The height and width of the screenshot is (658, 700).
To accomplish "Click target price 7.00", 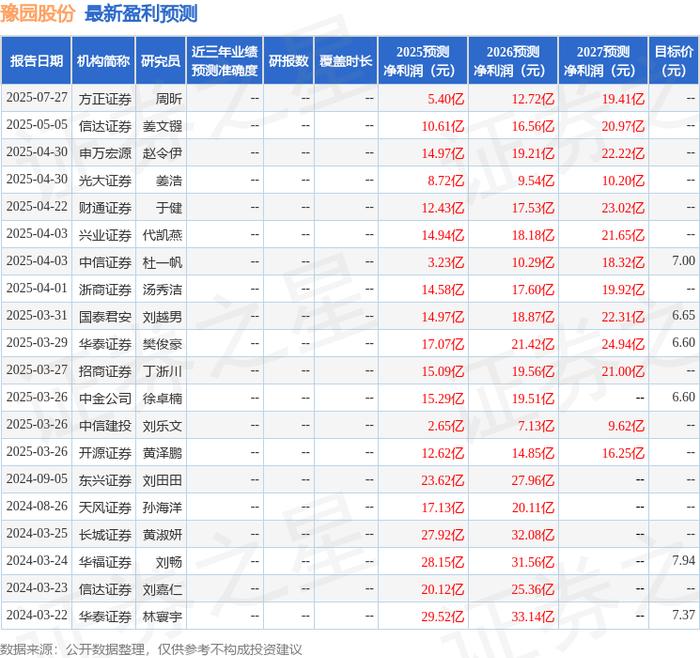I will click(x=683, y=260).
